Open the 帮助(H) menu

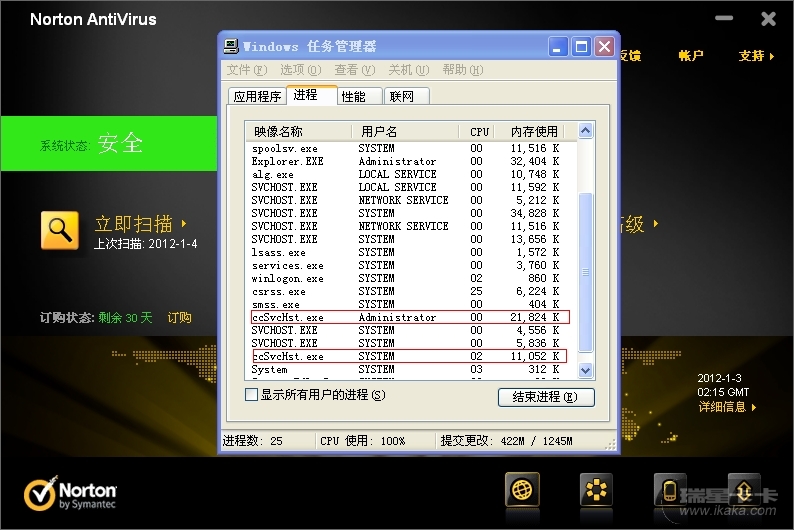pos(463,69)
